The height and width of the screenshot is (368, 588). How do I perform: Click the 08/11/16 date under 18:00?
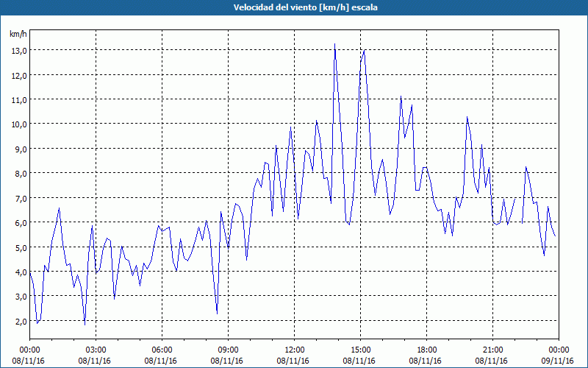[425, 361]
